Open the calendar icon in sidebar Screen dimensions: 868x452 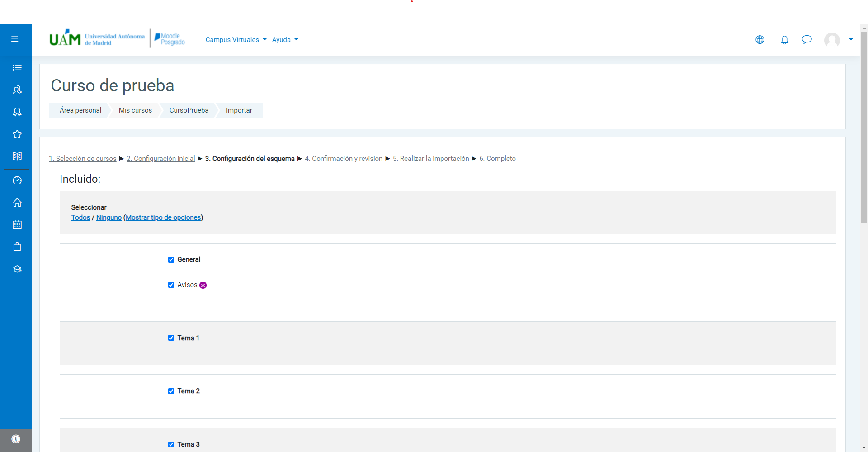click(x=17, y=225)
